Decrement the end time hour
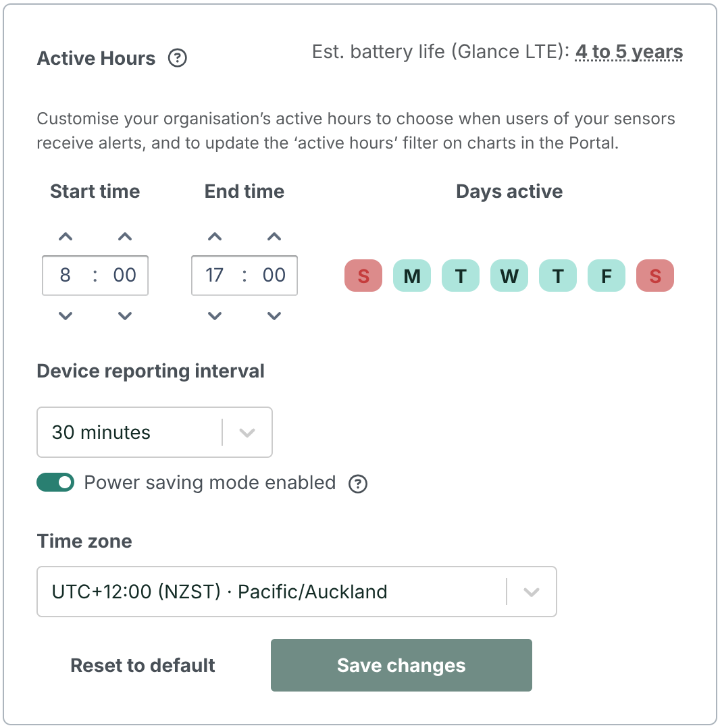720x728 pixels. 215,315
